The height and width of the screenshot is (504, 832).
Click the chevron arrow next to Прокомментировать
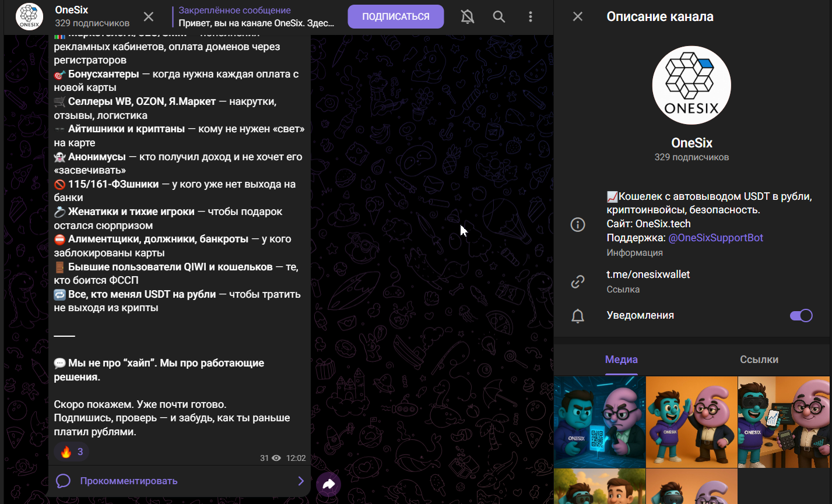[x=301, y=481]
